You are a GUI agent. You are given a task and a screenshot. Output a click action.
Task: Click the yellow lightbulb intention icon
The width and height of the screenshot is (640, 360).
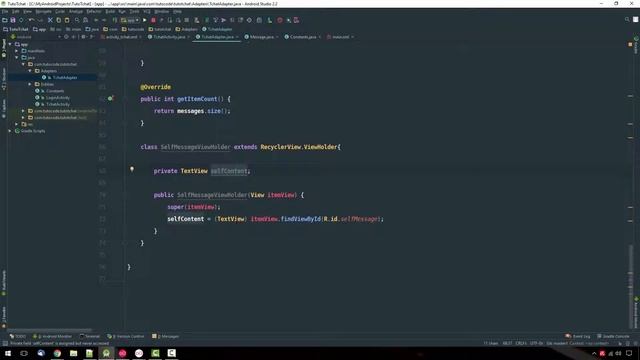[132, 169]
